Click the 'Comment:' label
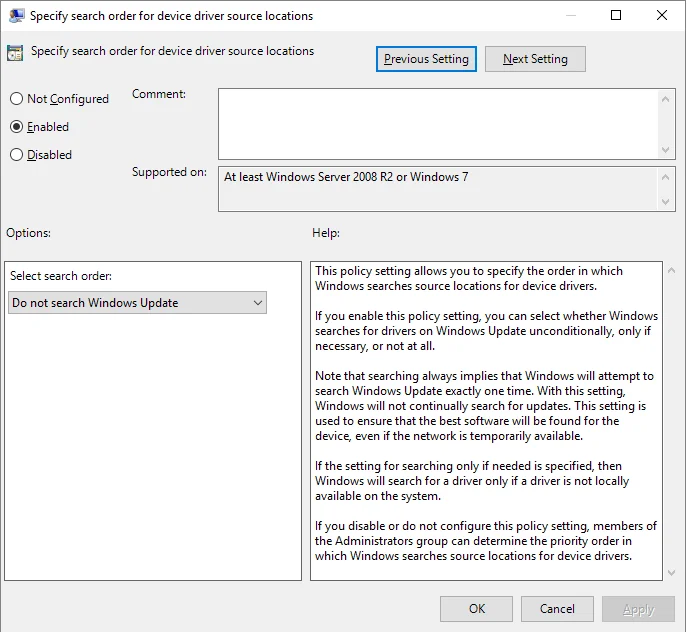Screen dimensions: 687x632 [x=159, y=94]
